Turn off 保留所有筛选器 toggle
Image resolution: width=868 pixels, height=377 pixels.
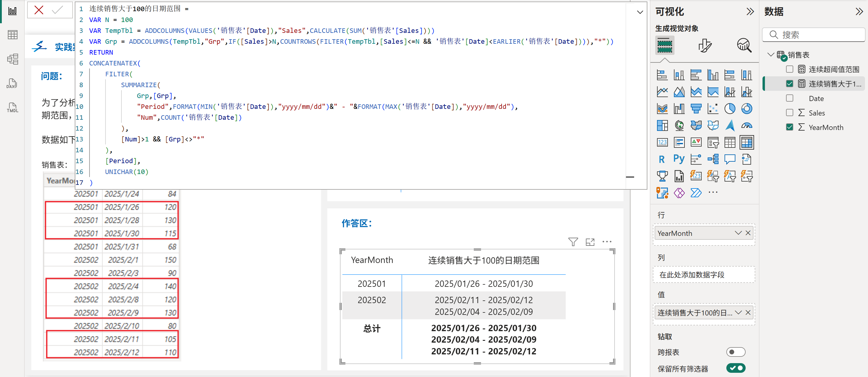pyautogui.click(x=736, y=368)
